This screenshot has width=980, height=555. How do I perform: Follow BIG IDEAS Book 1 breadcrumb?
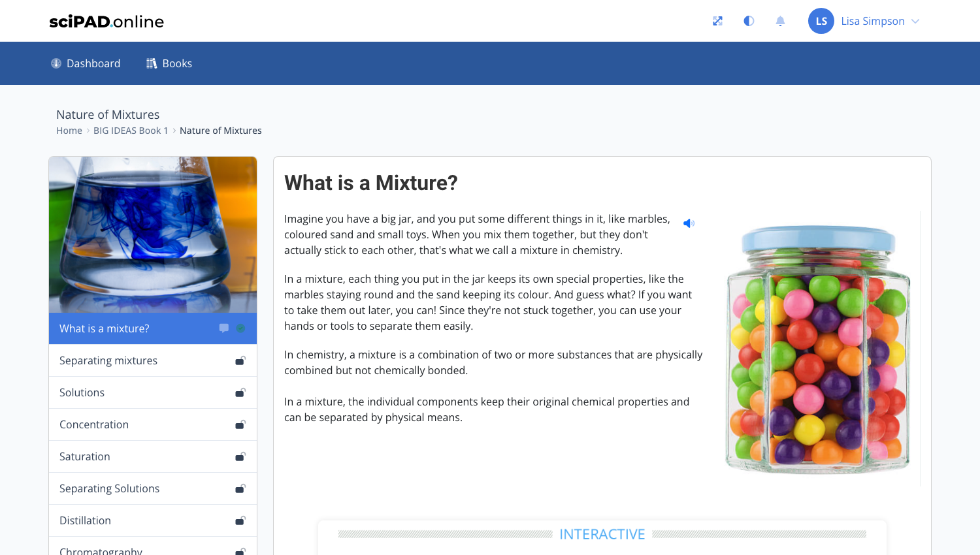[131, 131]
